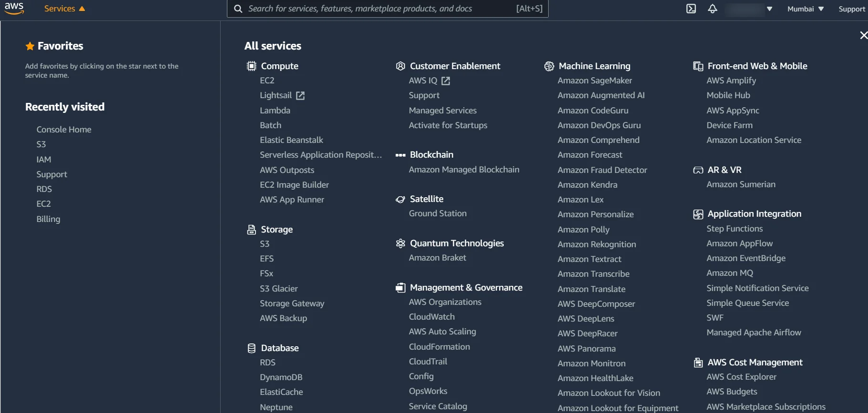Click the Compute category chip icon

coord(251,66)
